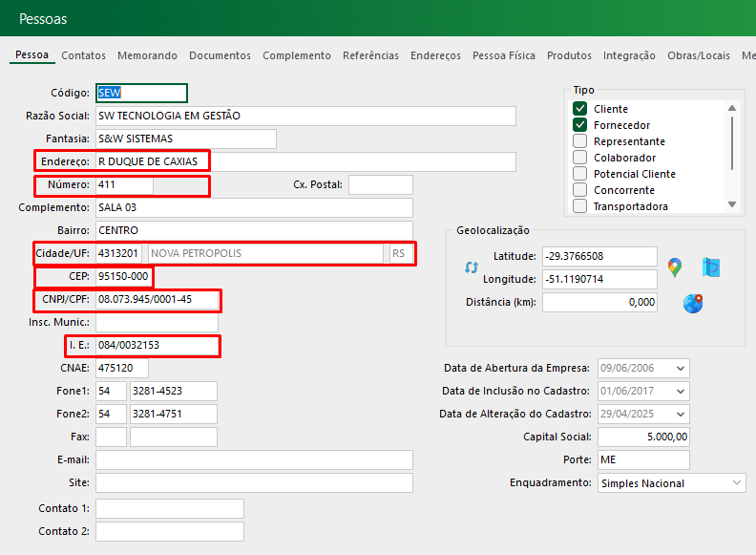The width and height of the screenshot is (756, 555).
Task: Open the Documentos tab
Action: click(220, 55)
